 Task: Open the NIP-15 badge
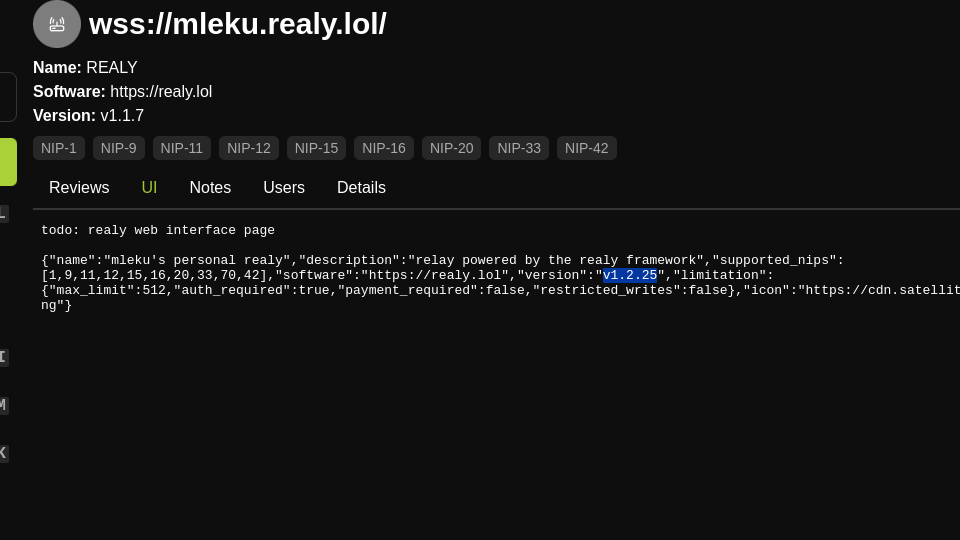tap(317, 148)
